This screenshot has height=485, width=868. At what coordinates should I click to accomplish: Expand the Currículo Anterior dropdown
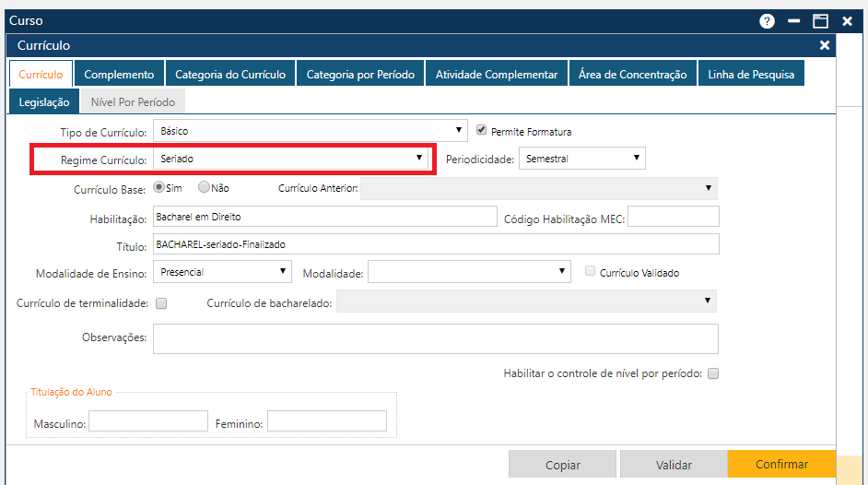[x=539, y=188]
